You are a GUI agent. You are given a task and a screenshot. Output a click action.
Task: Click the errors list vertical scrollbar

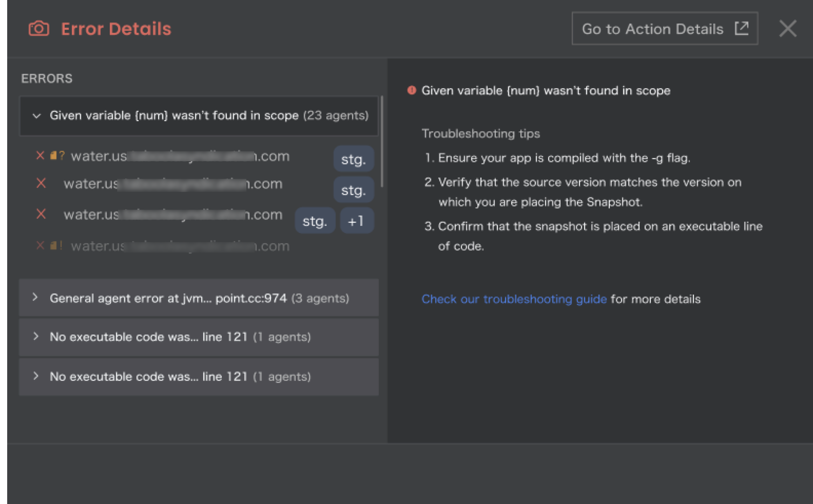pos(382,142)
